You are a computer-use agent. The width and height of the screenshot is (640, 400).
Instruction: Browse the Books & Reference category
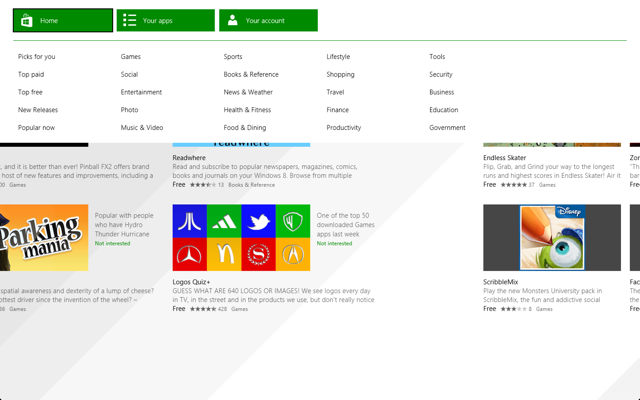(251, 74)
